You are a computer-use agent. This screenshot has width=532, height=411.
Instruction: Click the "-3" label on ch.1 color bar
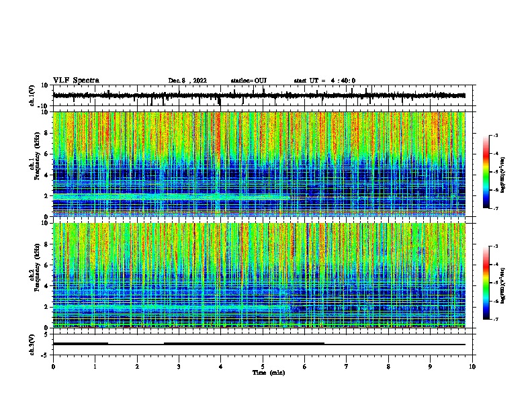click(x=495, y=135)
